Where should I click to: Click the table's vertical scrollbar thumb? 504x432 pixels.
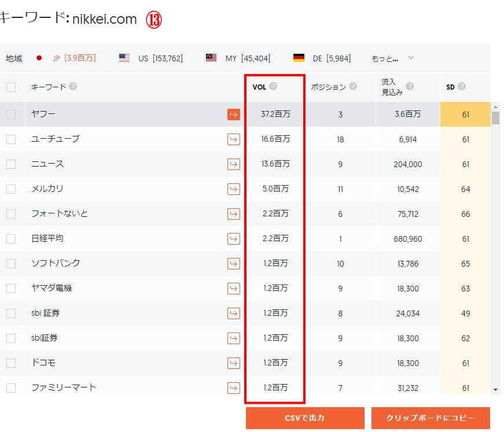click(x=495, y=118)
